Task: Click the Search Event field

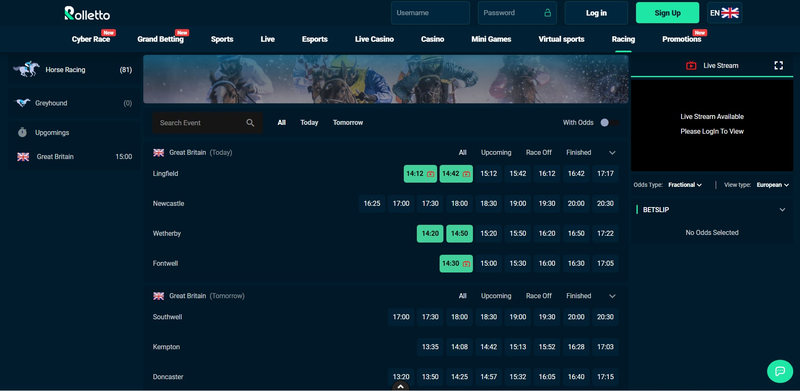Action: click(208, 123)
